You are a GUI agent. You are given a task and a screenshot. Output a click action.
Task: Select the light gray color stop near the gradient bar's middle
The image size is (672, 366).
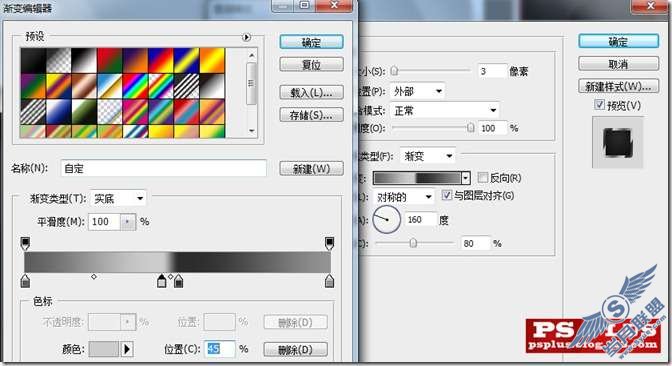[162, 281]
